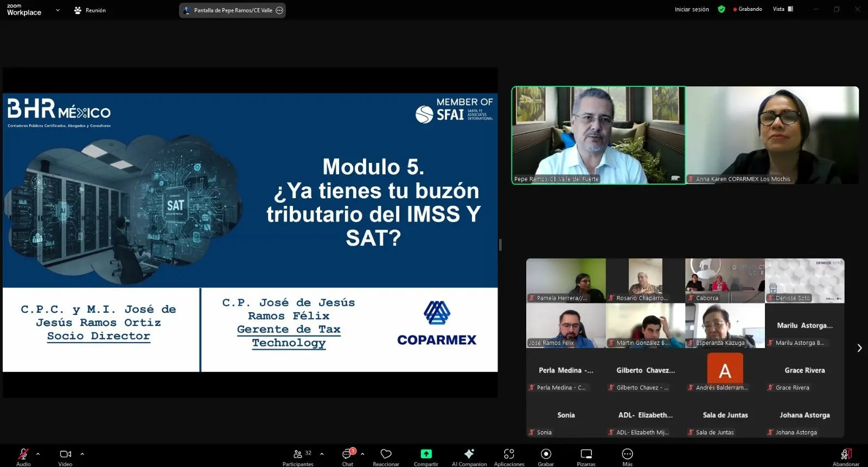Click the 32 participants count

(x=308, y=453)
